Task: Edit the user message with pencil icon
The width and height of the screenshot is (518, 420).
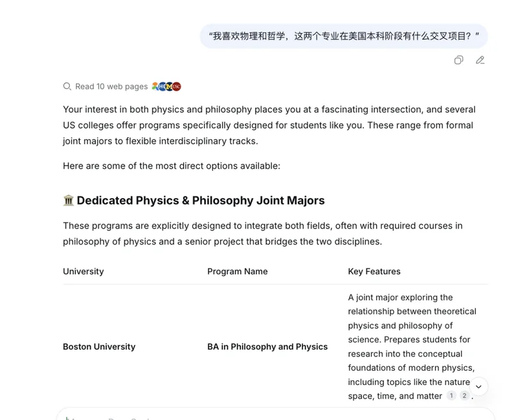Action: point(480,60)
